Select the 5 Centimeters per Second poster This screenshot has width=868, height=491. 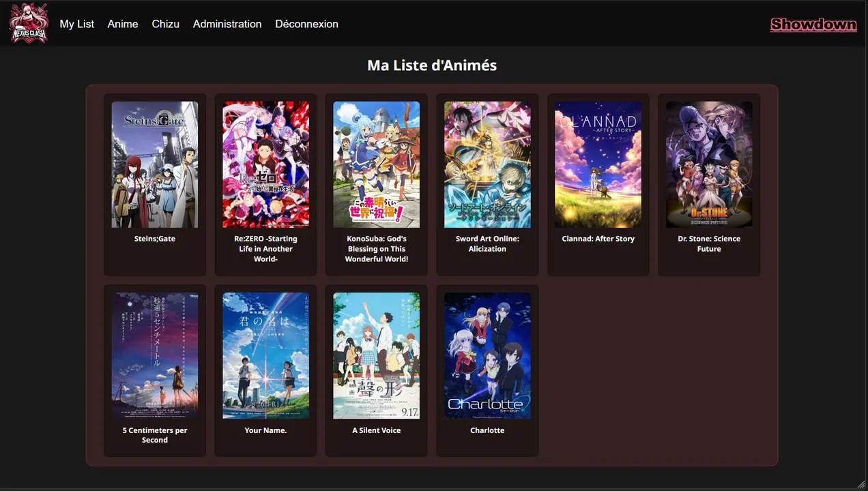coord(155,356)
